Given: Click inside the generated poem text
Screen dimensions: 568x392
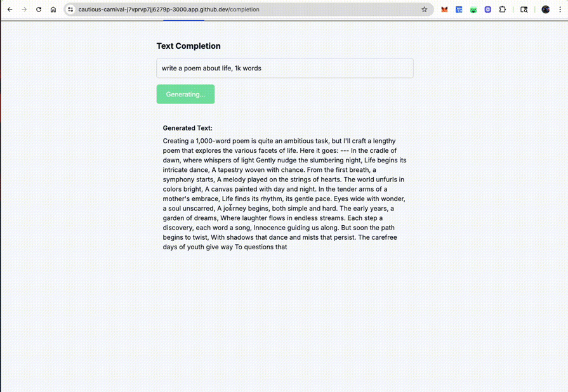Looking at the screenshot, I should pos(283,189).
